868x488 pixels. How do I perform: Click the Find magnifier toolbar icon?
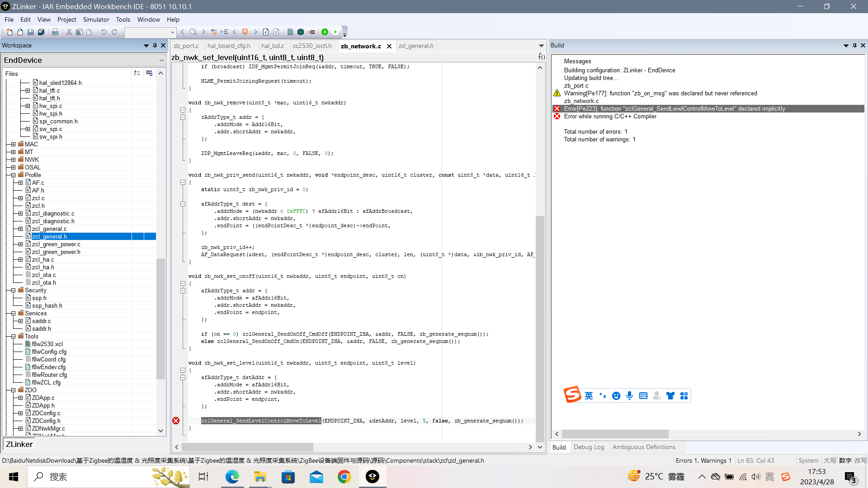tap(193, 32)
